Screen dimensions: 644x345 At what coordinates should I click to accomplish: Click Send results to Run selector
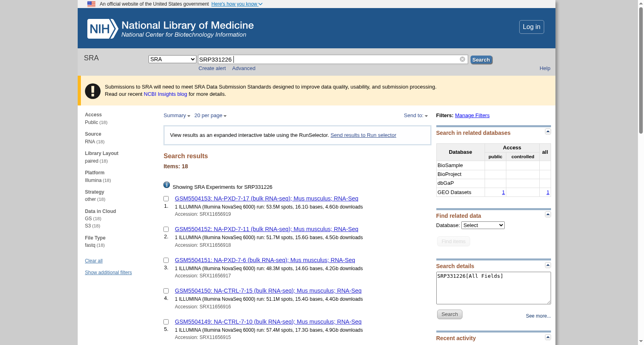[363, 135]
